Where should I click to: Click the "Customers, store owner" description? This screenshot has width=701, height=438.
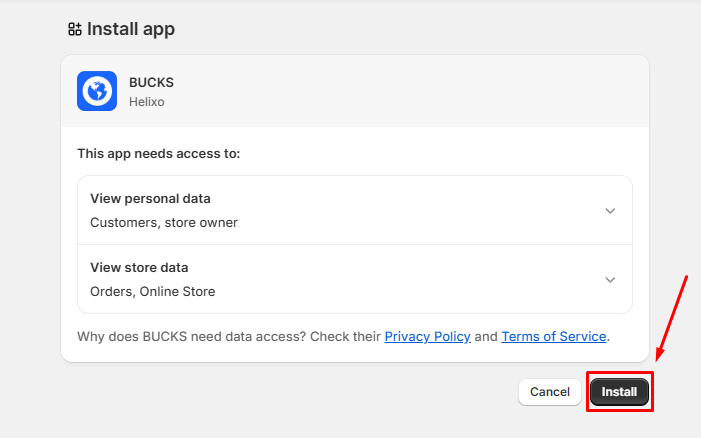[x=164, y=222]
